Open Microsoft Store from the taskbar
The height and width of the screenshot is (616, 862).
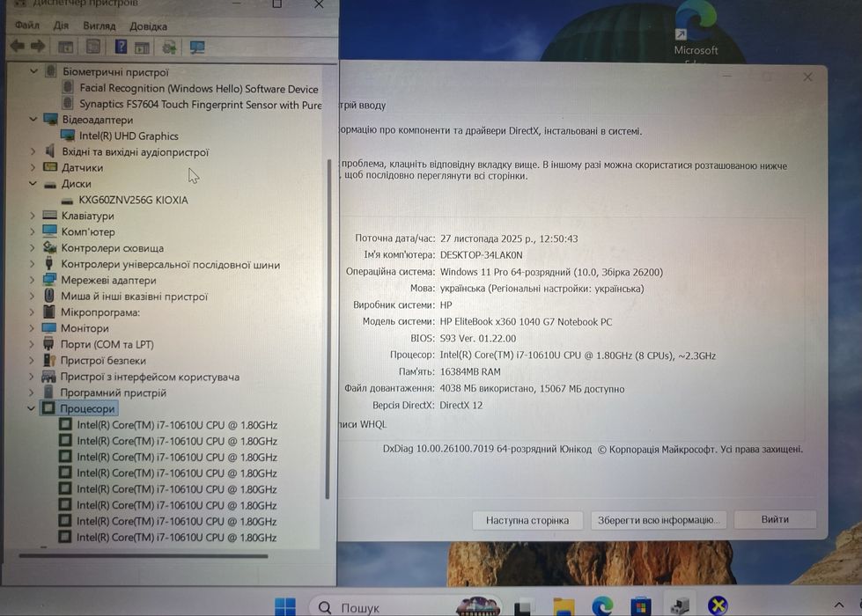[x=640, y=606]
